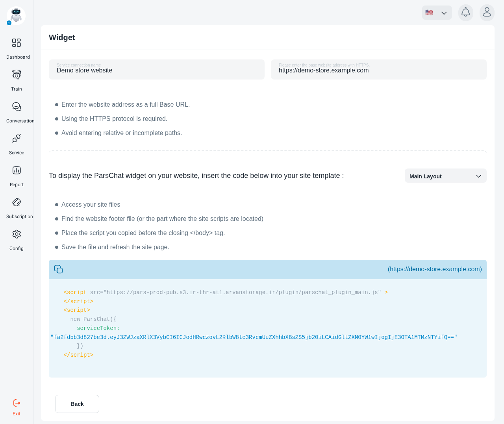Expand the language selector chevron
The height and width of the screenshot is (424, 504).
point(444,13)
